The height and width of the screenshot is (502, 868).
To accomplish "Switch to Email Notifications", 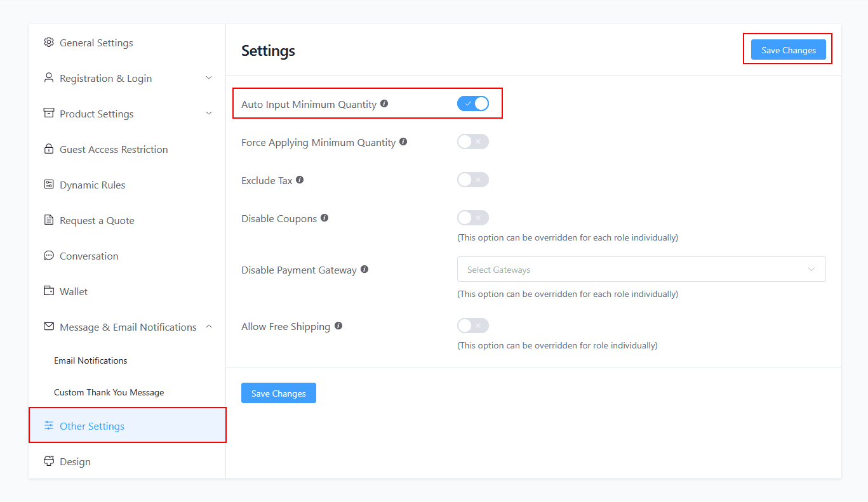I will (90, 360).
